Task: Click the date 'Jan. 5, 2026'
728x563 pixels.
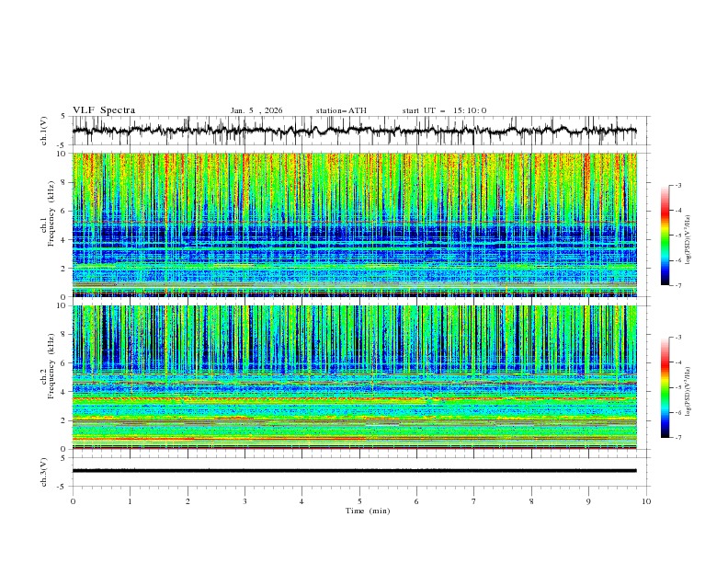Action: click(x=256, y=110)
